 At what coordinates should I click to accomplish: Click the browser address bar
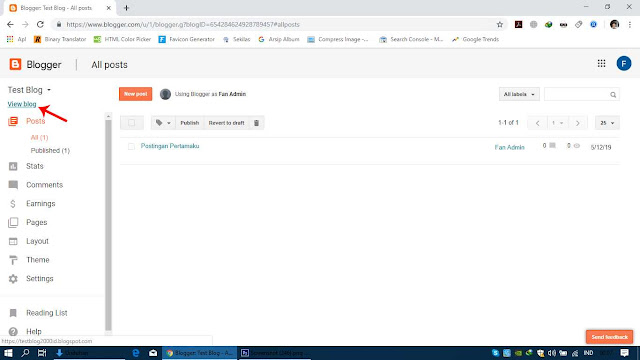(x=280, y=24)
